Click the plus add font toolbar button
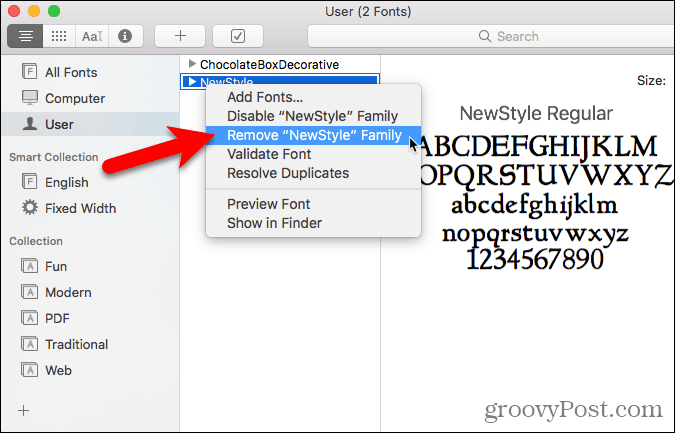 point(180,36)
